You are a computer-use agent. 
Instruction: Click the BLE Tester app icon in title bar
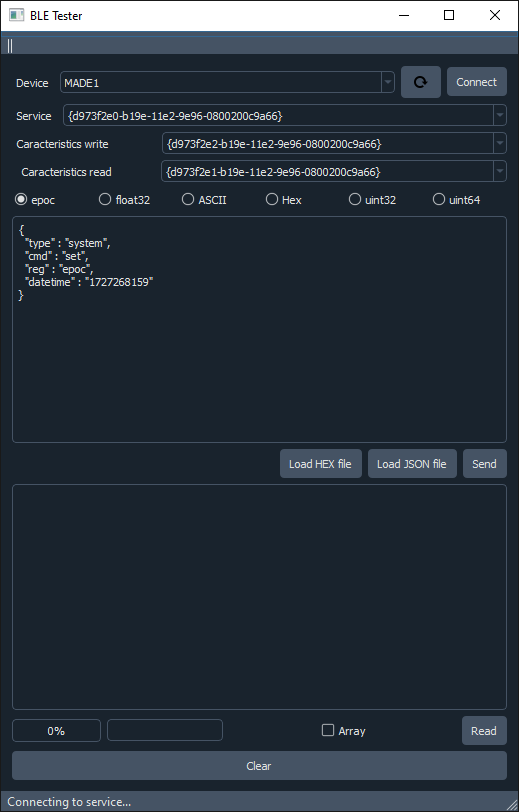click(x=17, y=16)
